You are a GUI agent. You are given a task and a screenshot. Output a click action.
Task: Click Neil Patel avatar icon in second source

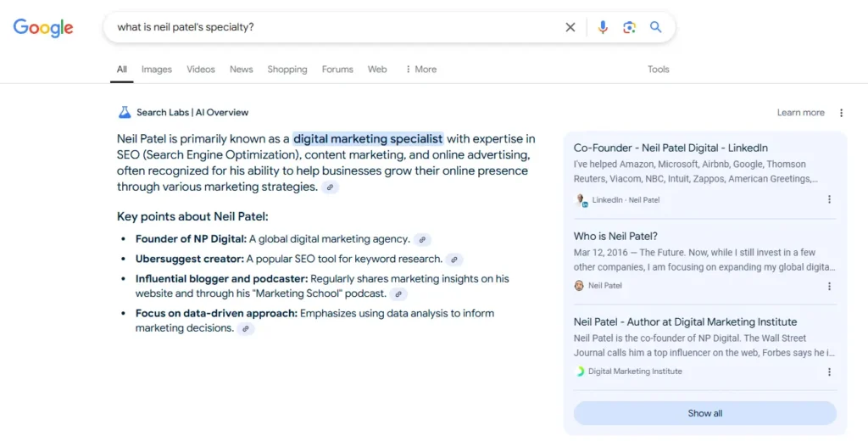[x=579, y=286]
